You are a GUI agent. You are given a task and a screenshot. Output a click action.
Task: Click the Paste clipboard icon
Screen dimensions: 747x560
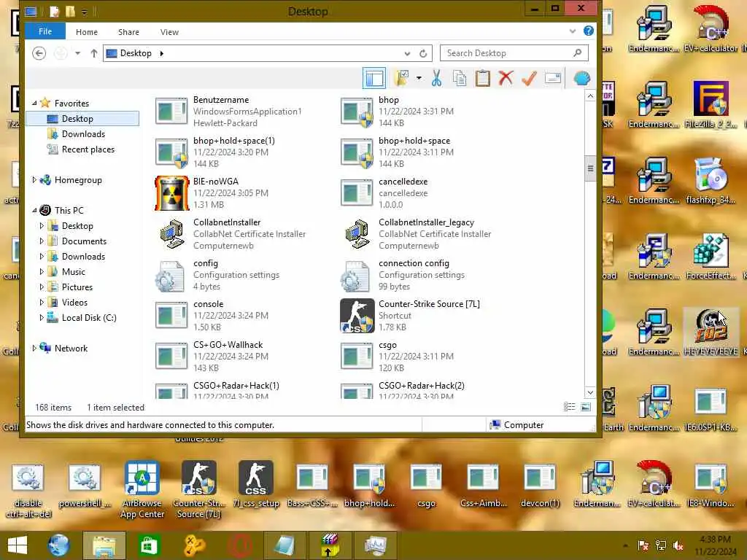point(483,78)
